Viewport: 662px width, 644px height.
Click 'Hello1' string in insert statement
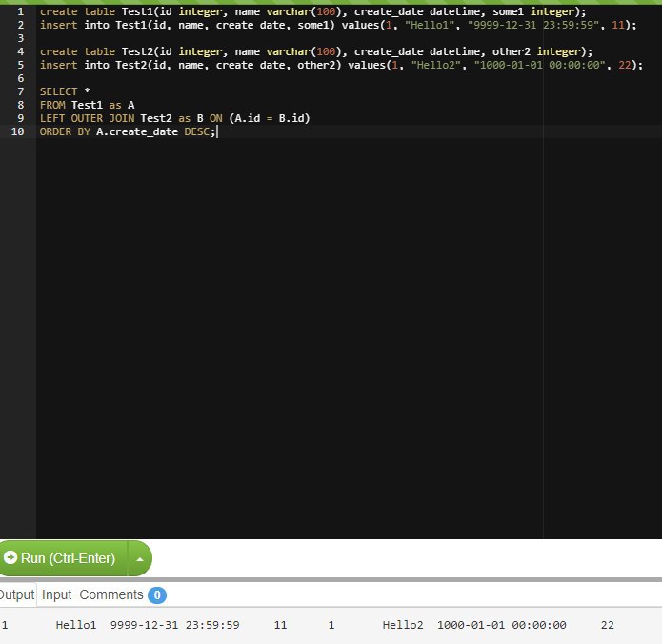pos(429,25)
